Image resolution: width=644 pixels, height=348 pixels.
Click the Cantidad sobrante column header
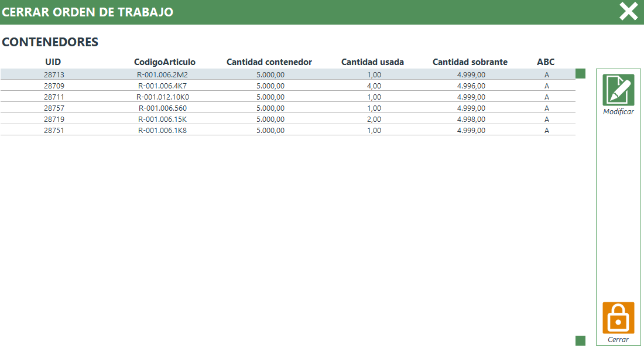click(470, 62)
